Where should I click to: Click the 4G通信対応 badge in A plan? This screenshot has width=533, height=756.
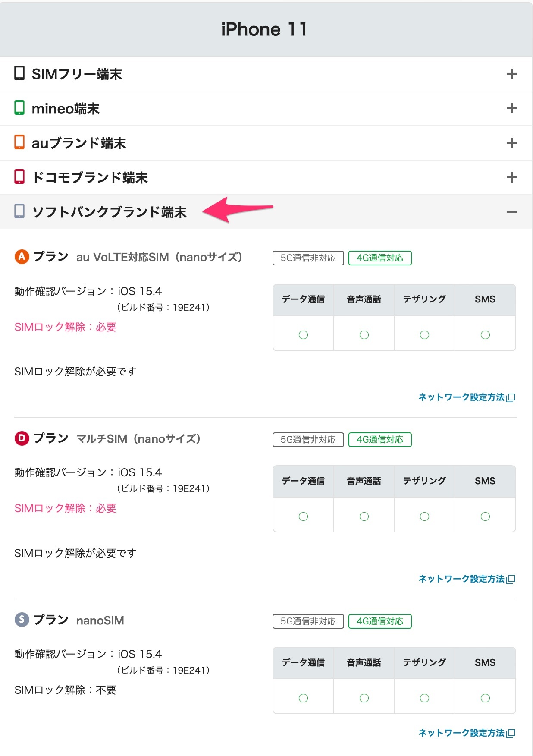click(380, 258)
